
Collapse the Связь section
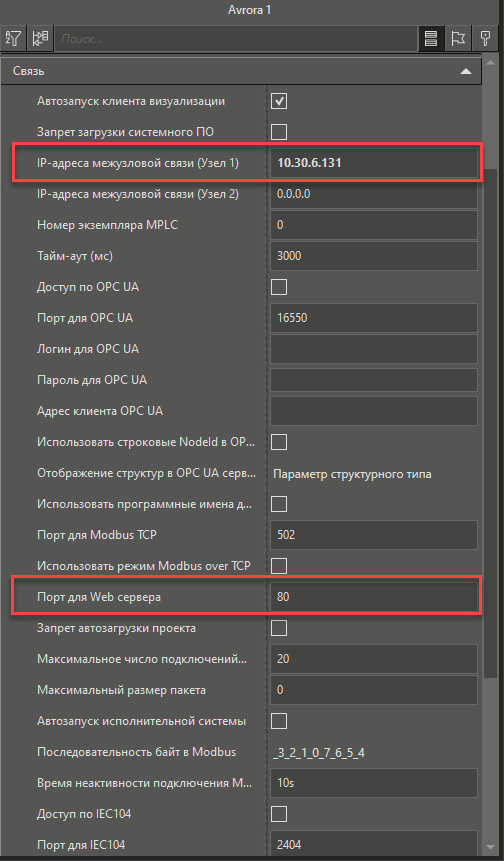tap(466, 71)
